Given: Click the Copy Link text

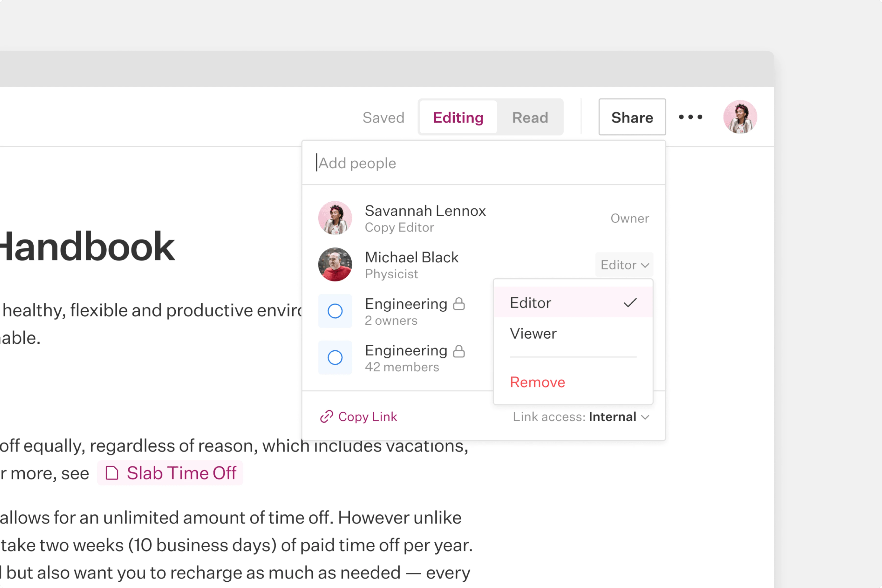Looking at the screenshot, I should click(367, 417).
